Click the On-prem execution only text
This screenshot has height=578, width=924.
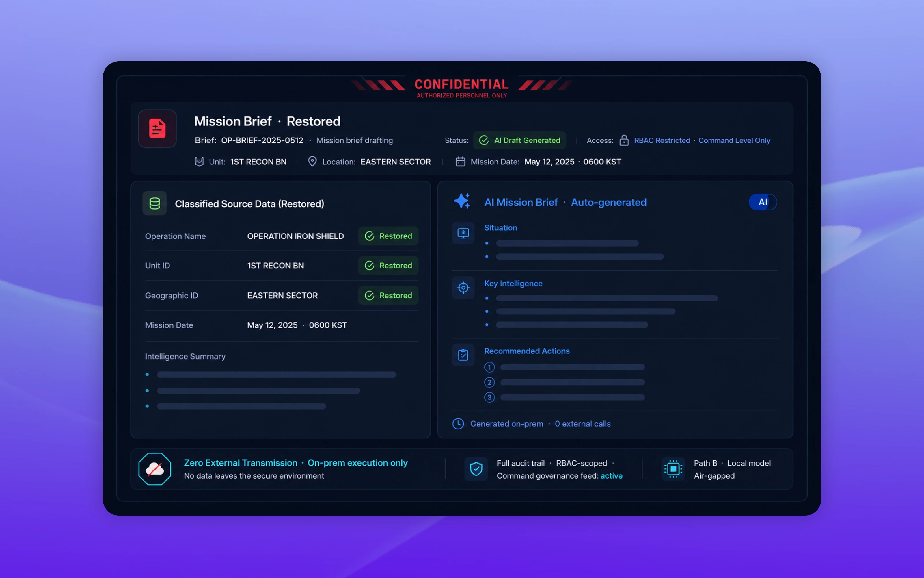(357, 463)
